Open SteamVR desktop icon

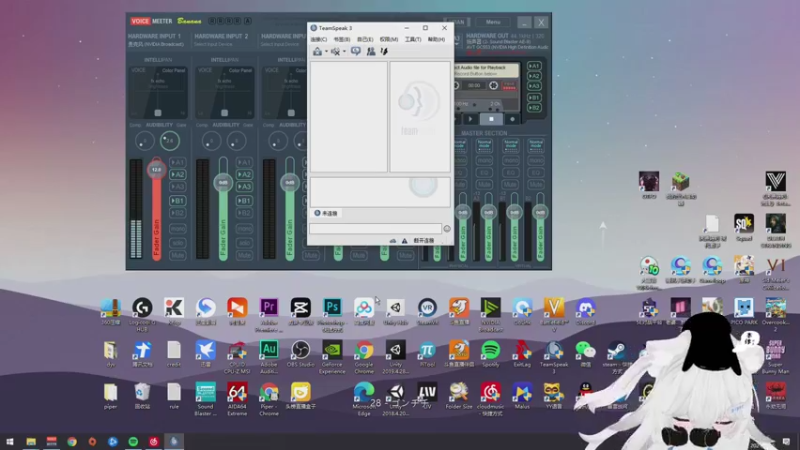(427, 311)
